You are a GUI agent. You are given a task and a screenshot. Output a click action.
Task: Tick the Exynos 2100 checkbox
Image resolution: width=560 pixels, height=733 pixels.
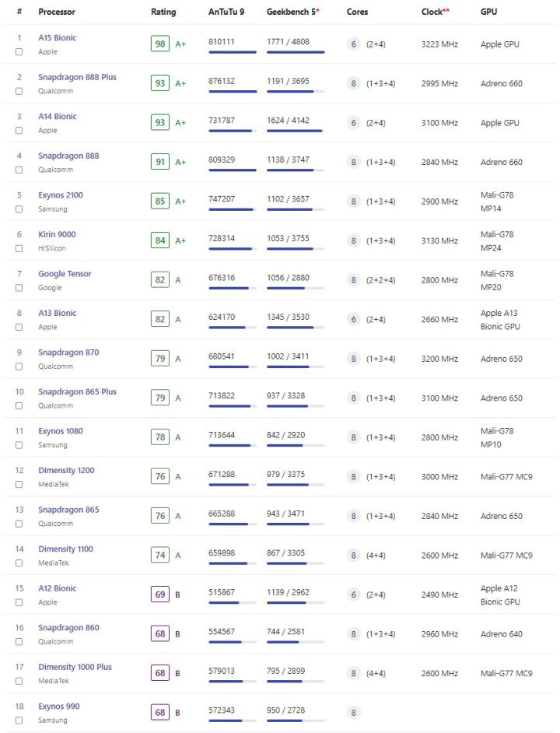(17, 210)
